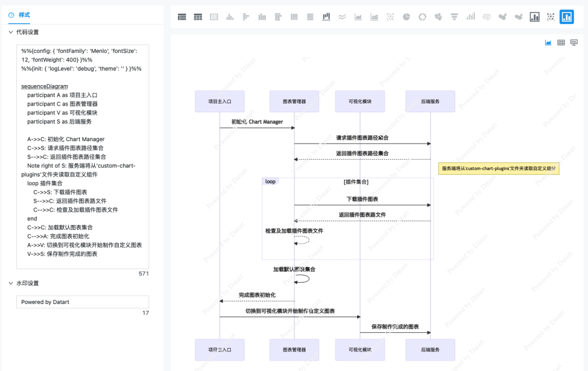
Task: Select the map icon beside word cloud
Action: [x=503, y=17]
